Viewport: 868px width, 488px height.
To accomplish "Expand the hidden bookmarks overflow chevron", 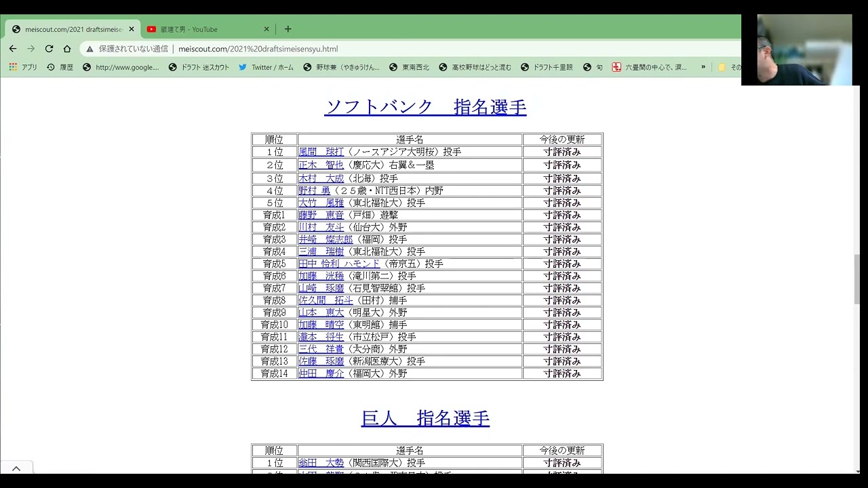I will click(703, 67).
